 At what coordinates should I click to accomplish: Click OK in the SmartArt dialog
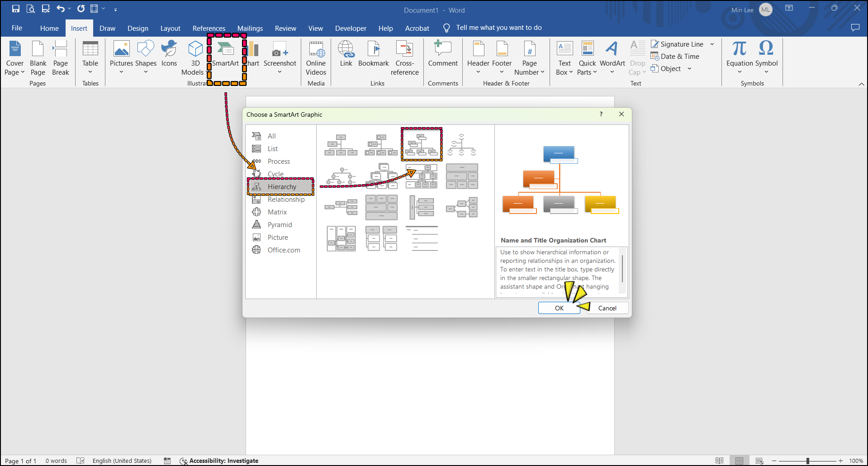[559, 308]
